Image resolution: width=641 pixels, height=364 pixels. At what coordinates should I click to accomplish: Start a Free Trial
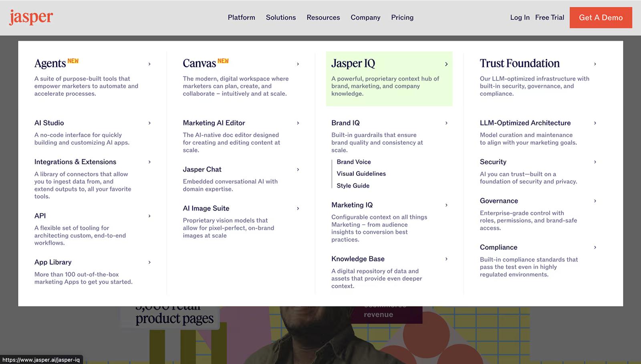550,18
